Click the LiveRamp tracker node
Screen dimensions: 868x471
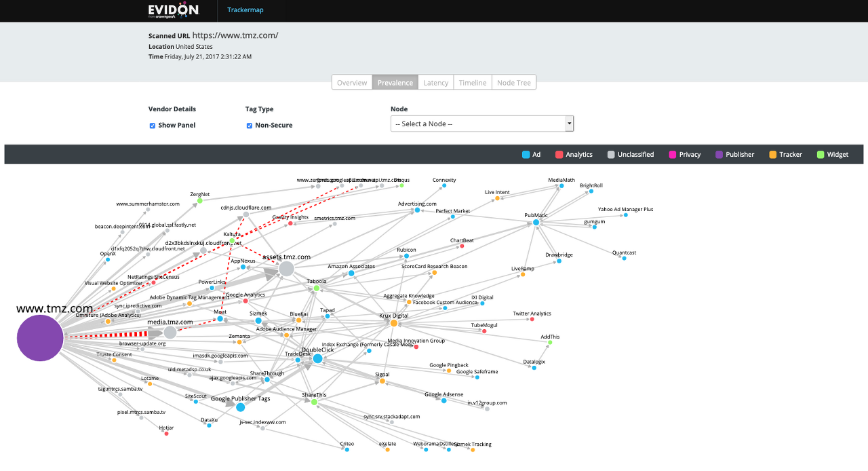(x=523, y=274)
